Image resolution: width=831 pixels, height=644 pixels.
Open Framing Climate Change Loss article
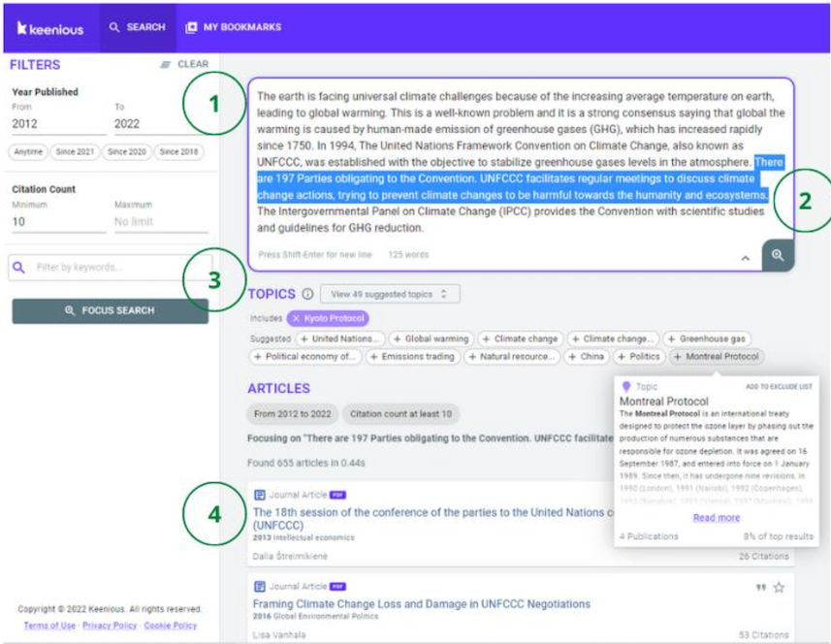point(422,604)
